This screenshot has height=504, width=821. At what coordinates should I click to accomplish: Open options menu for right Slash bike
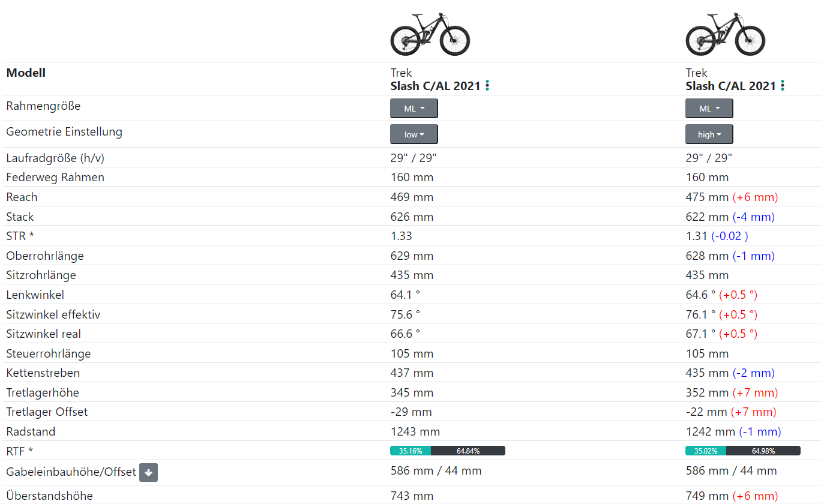pyautogui.click(x=783, y=86)
